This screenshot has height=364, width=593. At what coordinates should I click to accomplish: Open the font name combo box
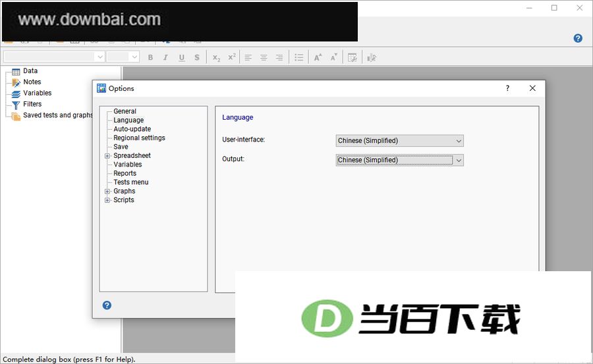[54, 57]
